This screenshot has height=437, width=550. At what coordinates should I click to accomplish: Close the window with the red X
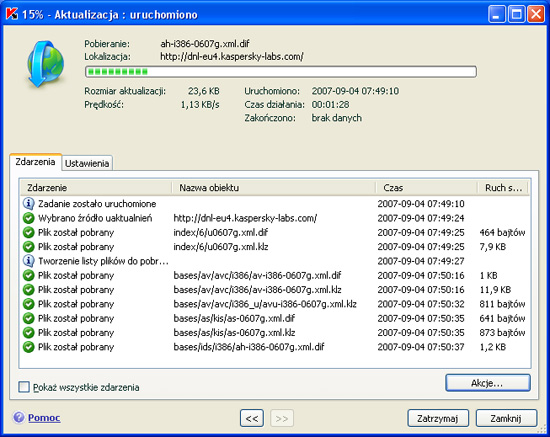pos(536,14)
